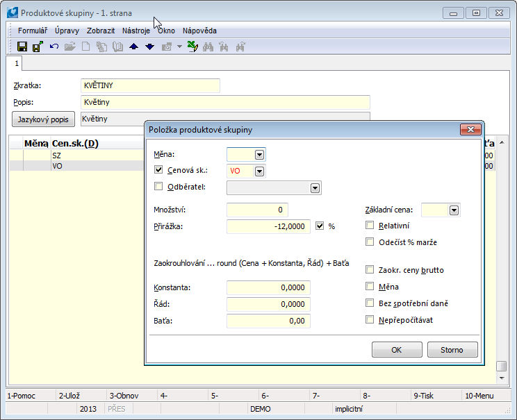Enable the Odběratel checkbox
The height and width of the screenshot is (420, 517).
tap(158, 187)
